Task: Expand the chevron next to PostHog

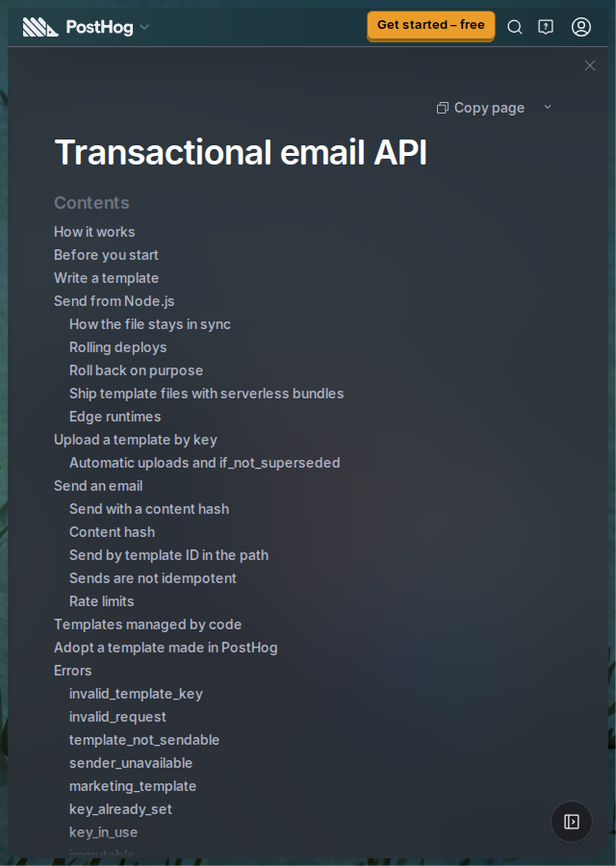Action: coord(144,27)
